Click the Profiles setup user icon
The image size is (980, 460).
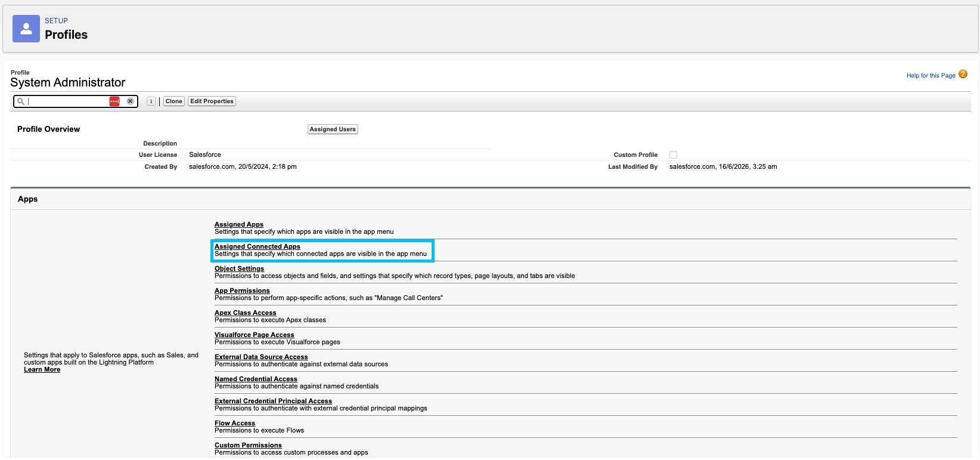click(26, 29)
